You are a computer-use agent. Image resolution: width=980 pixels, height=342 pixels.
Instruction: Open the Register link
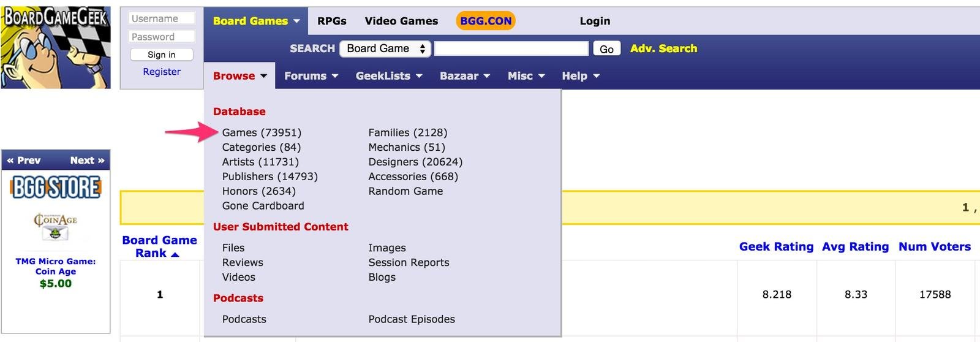tap(162, 72)
